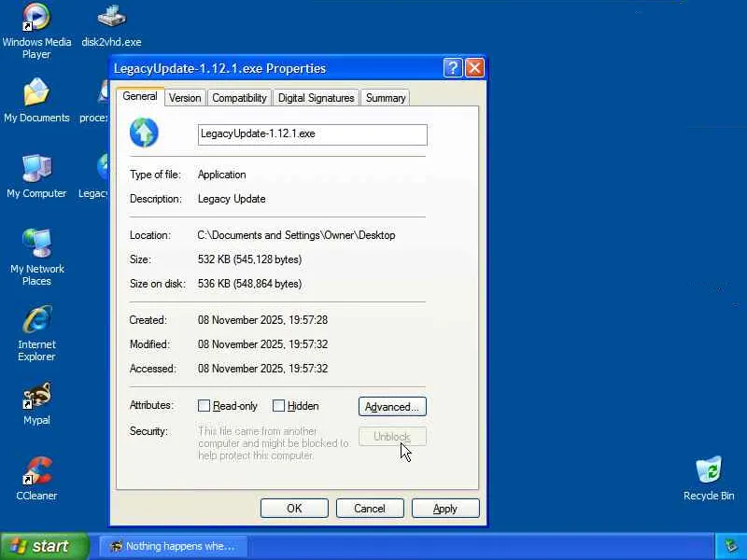
Task: Launch Internet Explorer from the desktop
Action: [x=36, y=333]
